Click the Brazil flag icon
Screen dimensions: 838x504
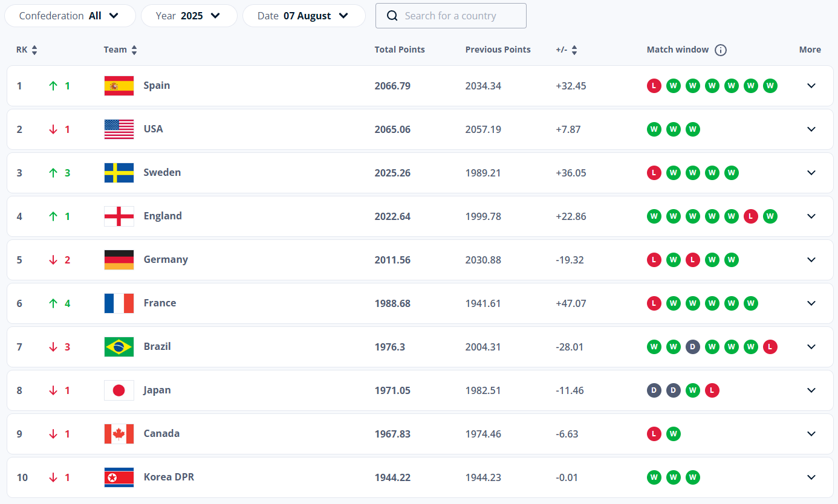119,347
